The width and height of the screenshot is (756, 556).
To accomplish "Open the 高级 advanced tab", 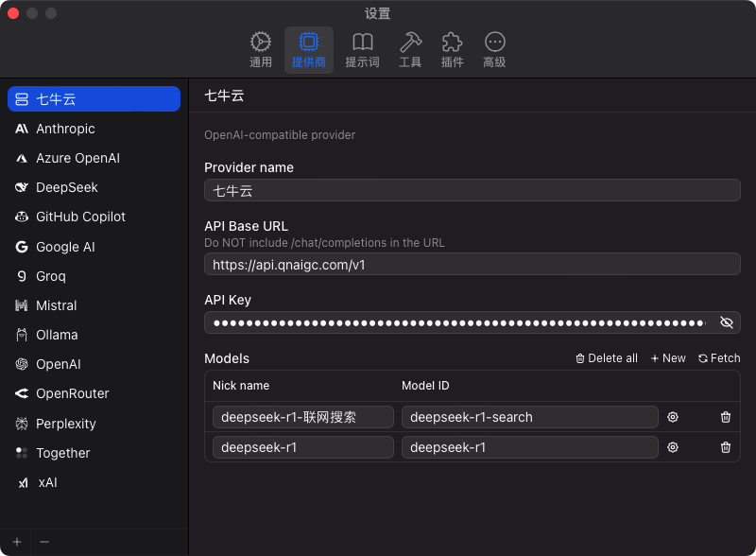I will (494, 50).
